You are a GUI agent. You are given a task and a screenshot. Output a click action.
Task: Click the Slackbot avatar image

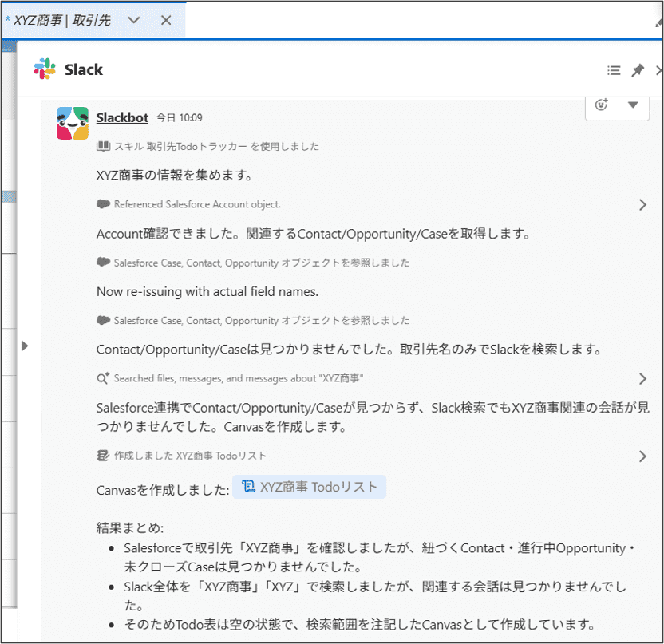click(x=73, y=123)
